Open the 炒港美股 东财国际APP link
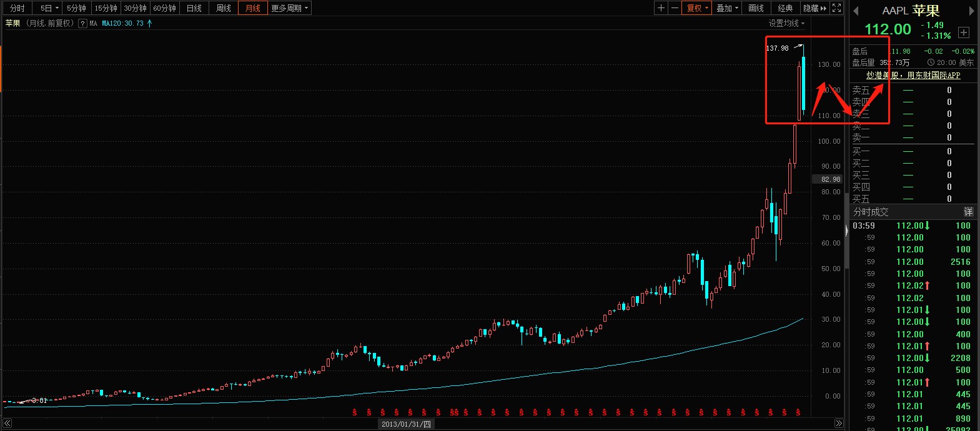The width and height of the screenshot is (980, 431). 913,75
